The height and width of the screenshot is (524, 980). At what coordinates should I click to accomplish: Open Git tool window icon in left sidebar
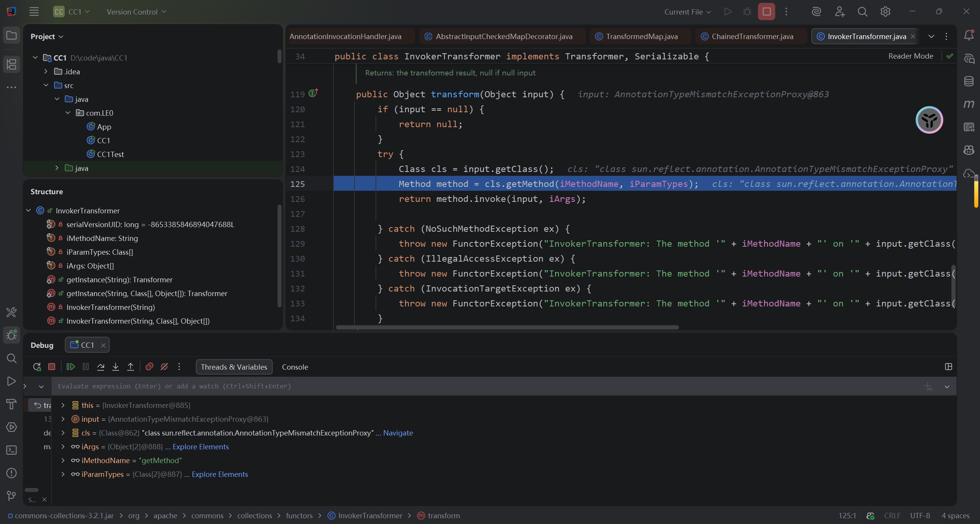11,496
